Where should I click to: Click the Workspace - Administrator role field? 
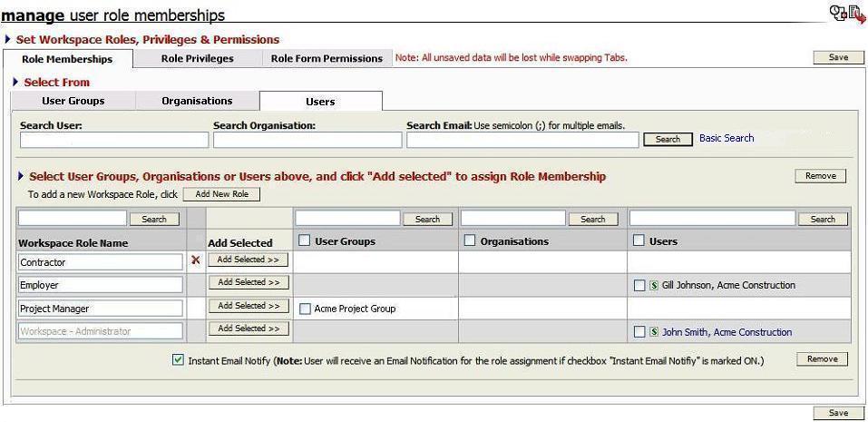(x=100, y=331)
